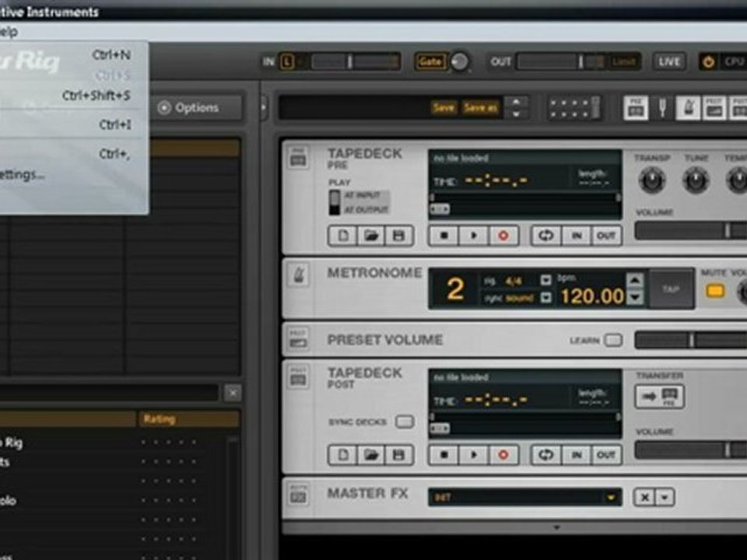Click the Save preset button
This screenshot has width=747, height=560.
click(x=443, y=108)
